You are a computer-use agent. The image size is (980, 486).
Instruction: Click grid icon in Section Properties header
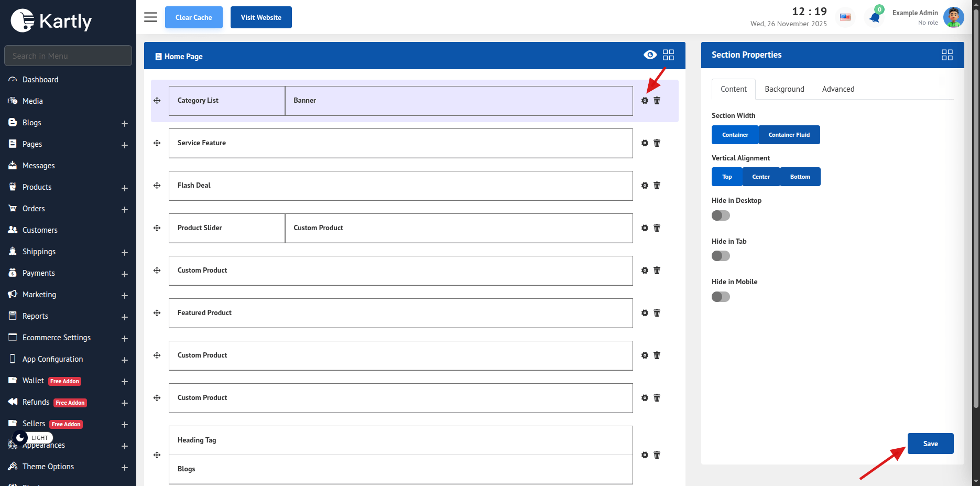[947, 55]
